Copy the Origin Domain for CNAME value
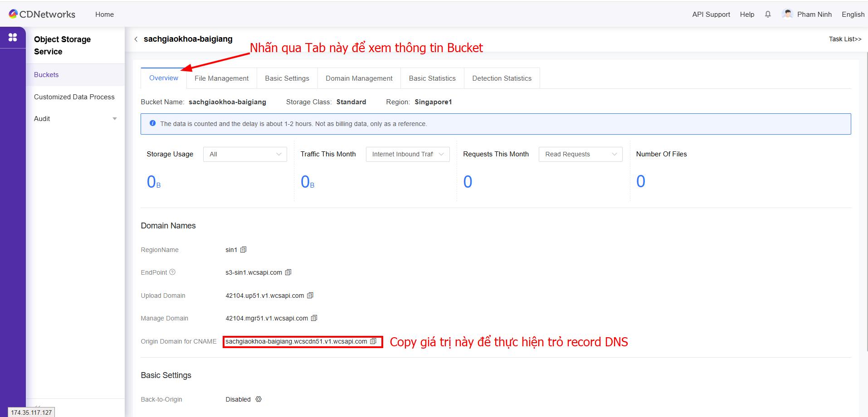The image size is (868, 417). click(x=373, y=341)
